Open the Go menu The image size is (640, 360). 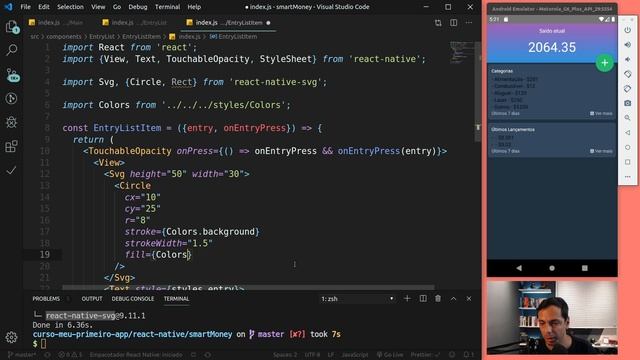click(x=117, y=7)
